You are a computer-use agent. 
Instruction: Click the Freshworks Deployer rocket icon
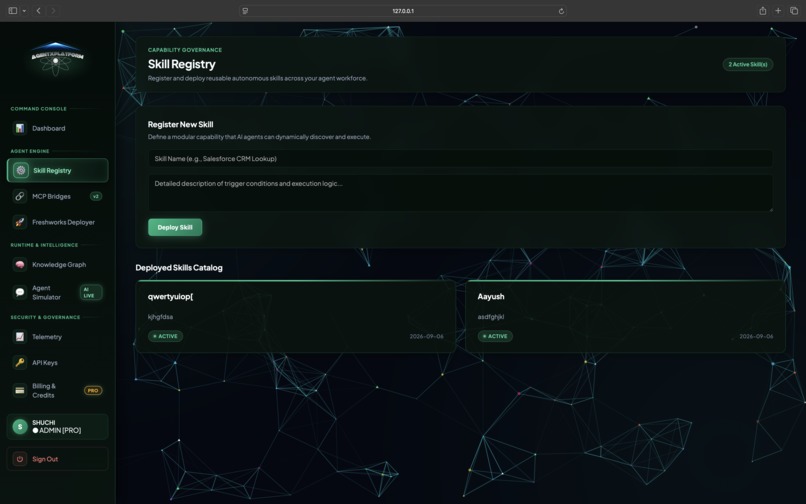pos(20,222)
